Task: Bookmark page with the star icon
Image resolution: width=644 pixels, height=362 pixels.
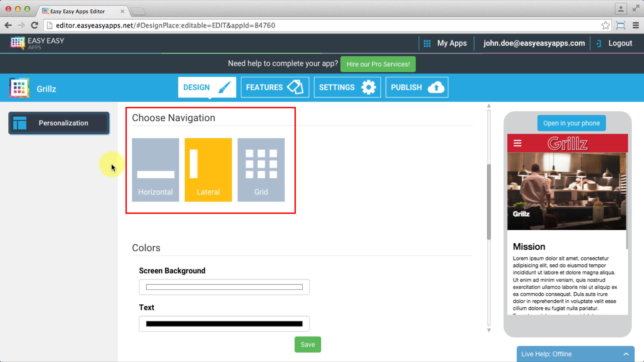Action: click(x=605, y=25)
